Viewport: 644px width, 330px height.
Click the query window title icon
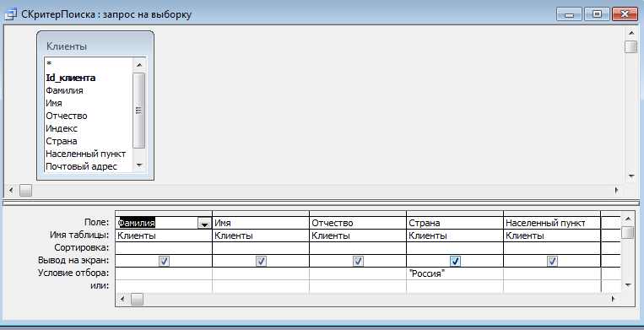coord(10,14)
